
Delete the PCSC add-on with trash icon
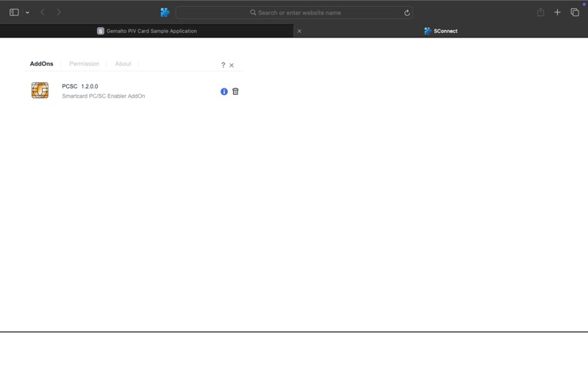(x=235, y=91)
